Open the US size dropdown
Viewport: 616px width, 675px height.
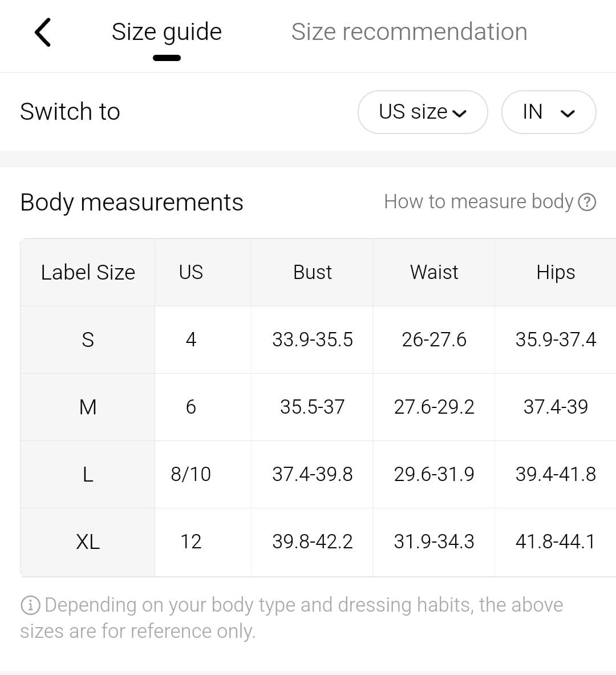(422, 112)
